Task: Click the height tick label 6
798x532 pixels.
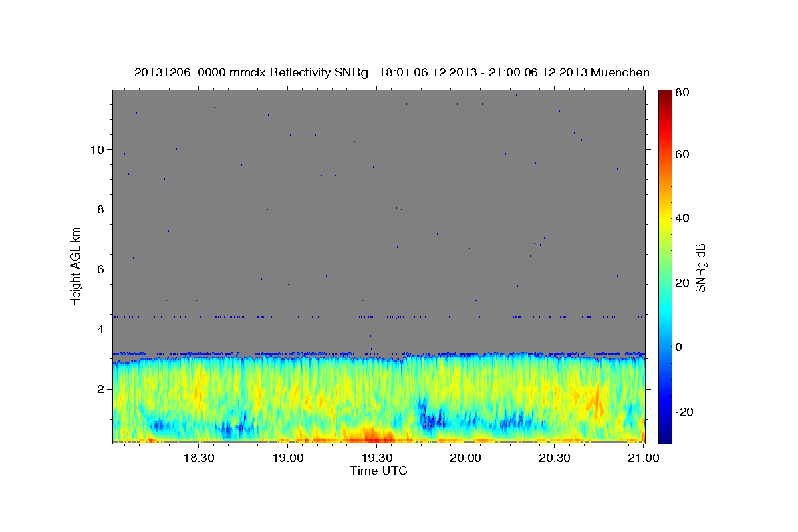Action: click(x=101, y=269)
